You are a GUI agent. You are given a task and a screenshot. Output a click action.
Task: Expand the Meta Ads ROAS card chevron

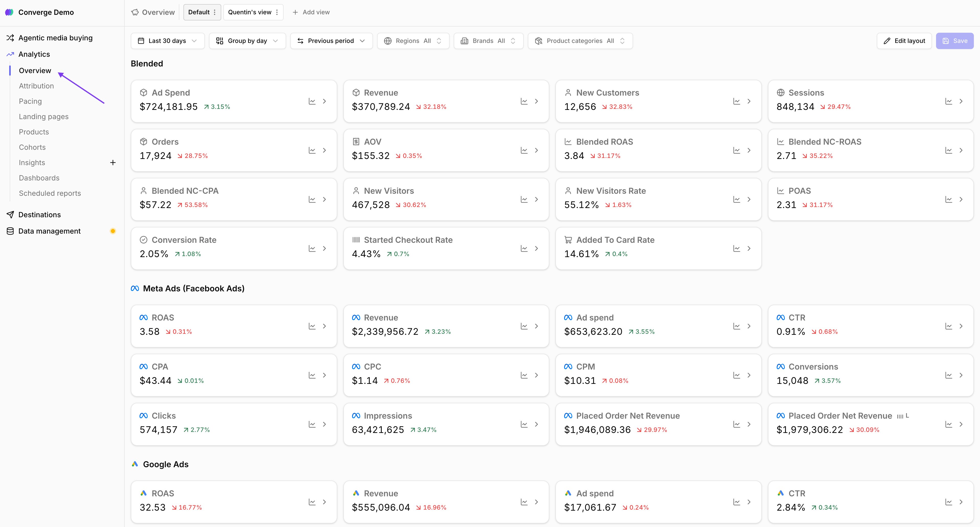[x=324, y=326]
